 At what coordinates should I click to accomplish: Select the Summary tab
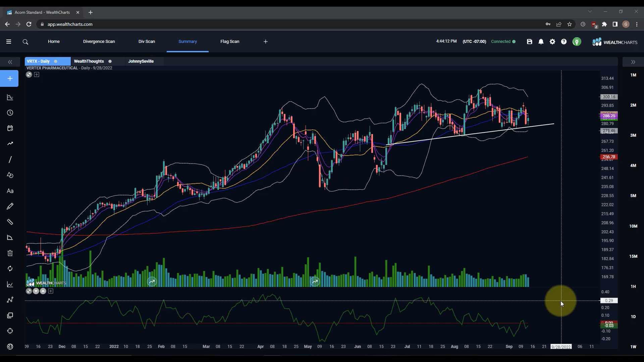[x=187, y=42]
